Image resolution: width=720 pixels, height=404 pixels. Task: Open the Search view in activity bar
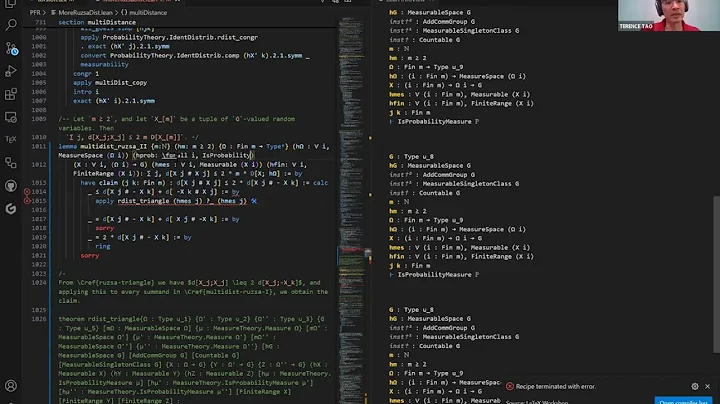pos(11,25)
